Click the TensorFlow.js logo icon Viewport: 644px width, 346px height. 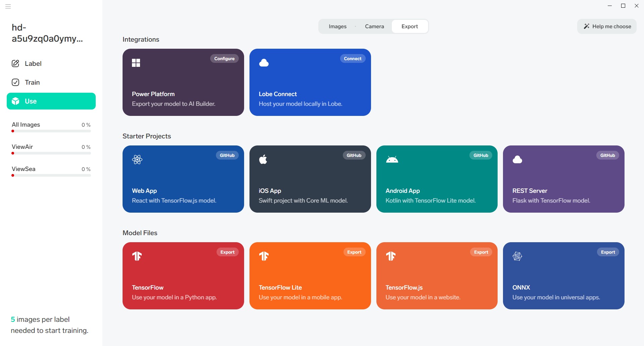tap(391, 256)
